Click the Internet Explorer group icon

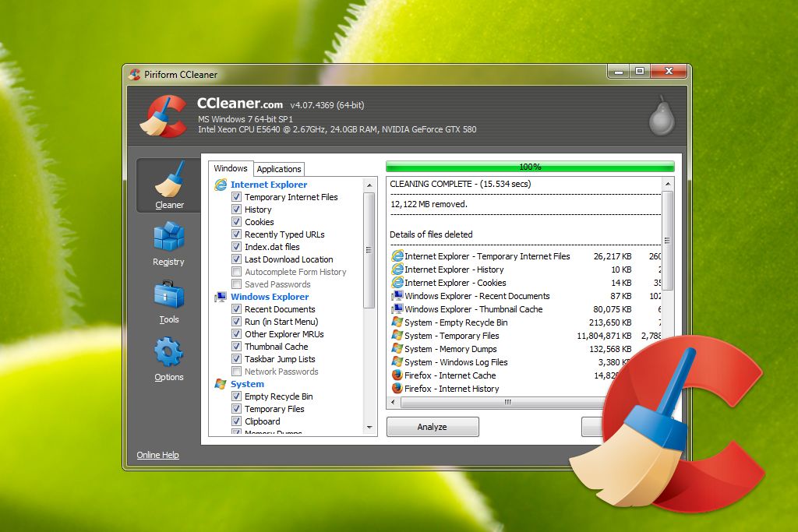point(221,185)
